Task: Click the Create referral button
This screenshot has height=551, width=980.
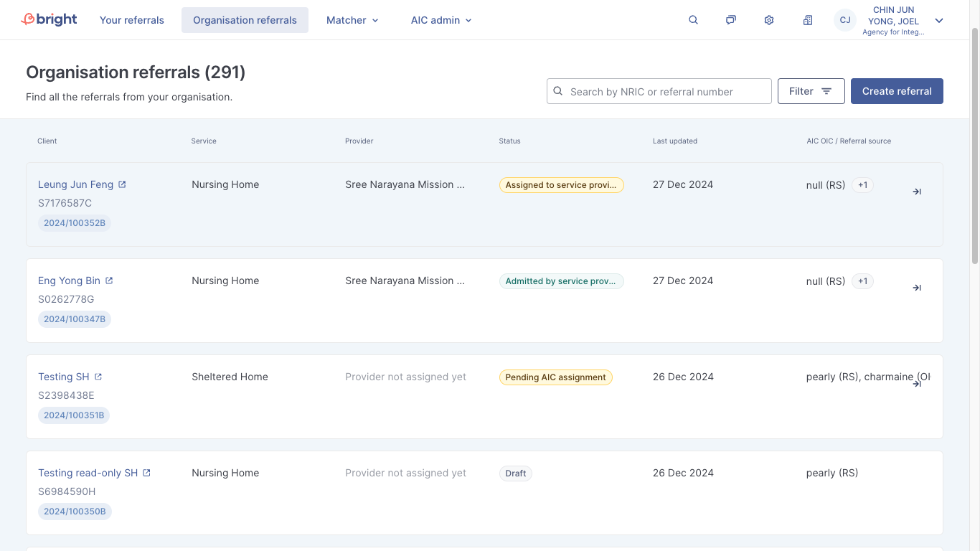Action: point(897,91)
